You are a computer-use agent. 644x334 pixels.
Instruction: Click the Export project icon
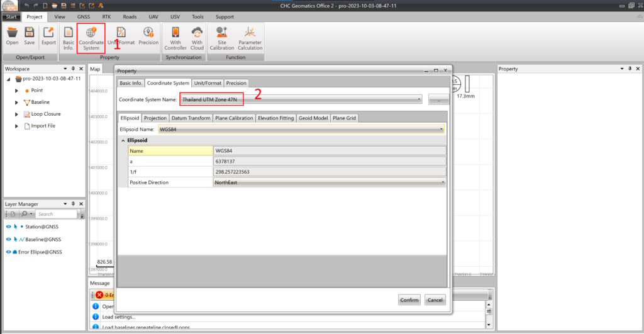[x=48, y=36]
